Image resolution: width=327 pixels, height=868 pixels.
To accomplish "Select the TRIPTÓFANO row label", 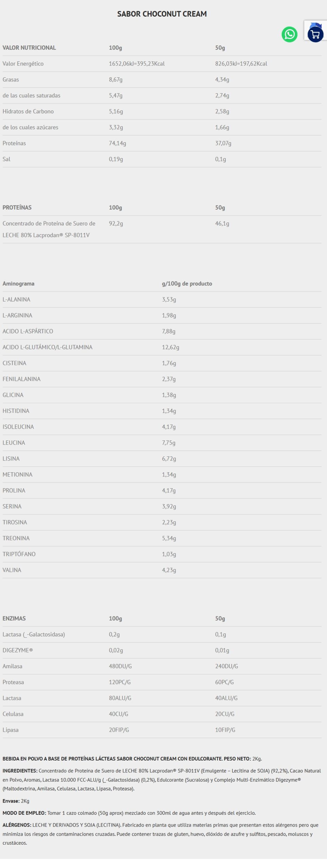I will point(19,554).
